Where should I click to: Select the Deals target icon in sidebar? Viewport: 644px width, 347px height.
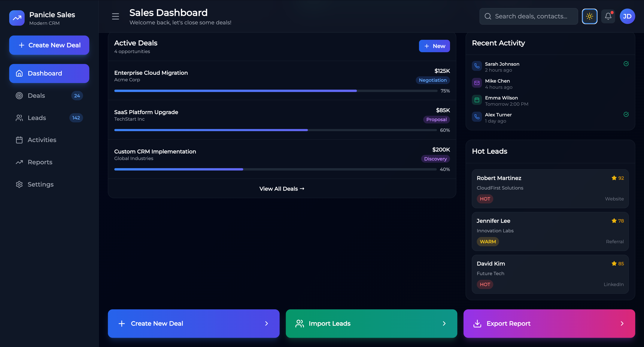point(19,95)
